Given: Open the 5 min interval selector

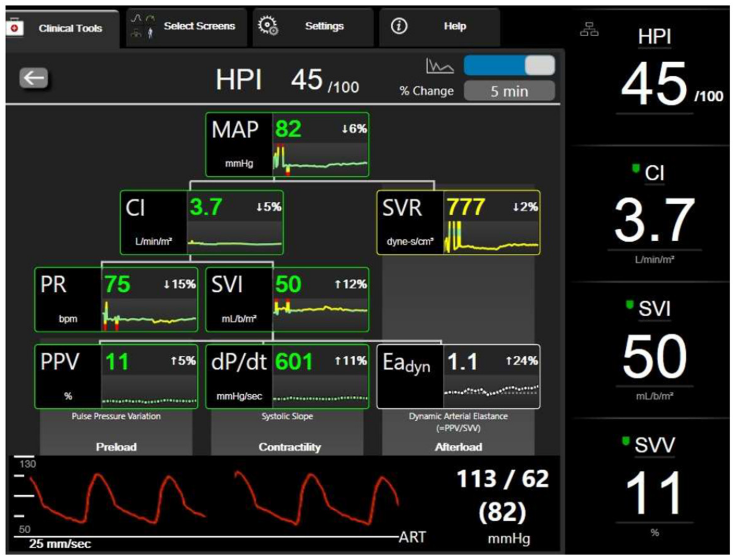Looking at the screenshot, I should pos(509,91).
